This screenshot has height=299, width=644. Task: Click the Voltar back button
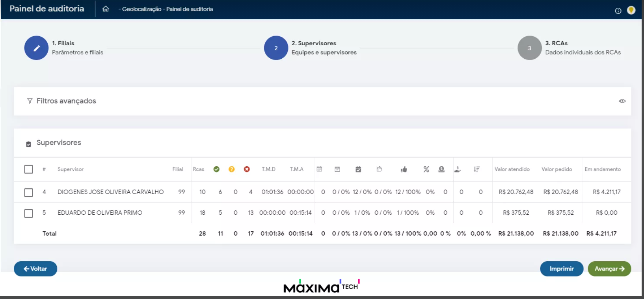pyautogui.click(x=35, y=269)
